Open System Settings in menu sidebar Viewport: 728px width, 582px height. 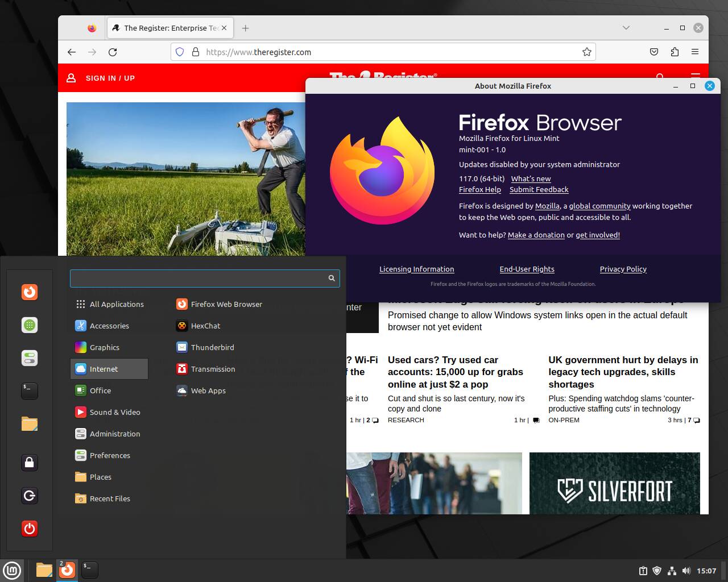pyautogui.click(x=30, y=358)
